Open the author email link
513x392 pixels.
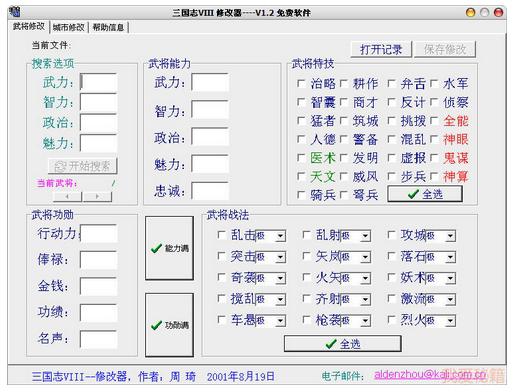430,375
